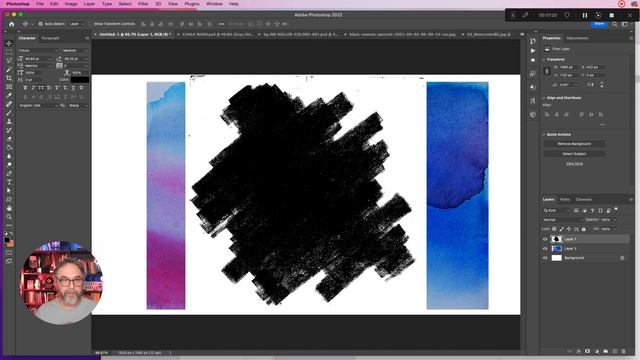Screen dimensions: 640x360
Task: Open the English: USA language dropdown
Action: tap(38, 106)
